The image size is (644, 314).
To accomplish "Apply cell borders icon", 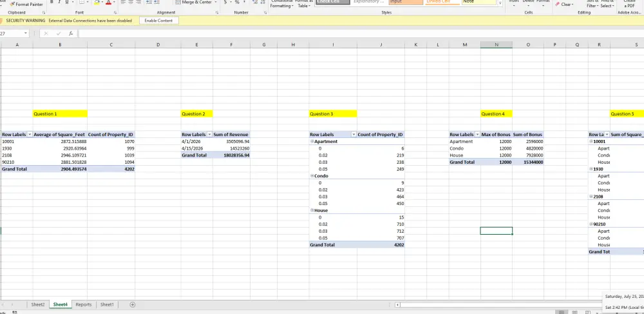I will coord(81,2).
